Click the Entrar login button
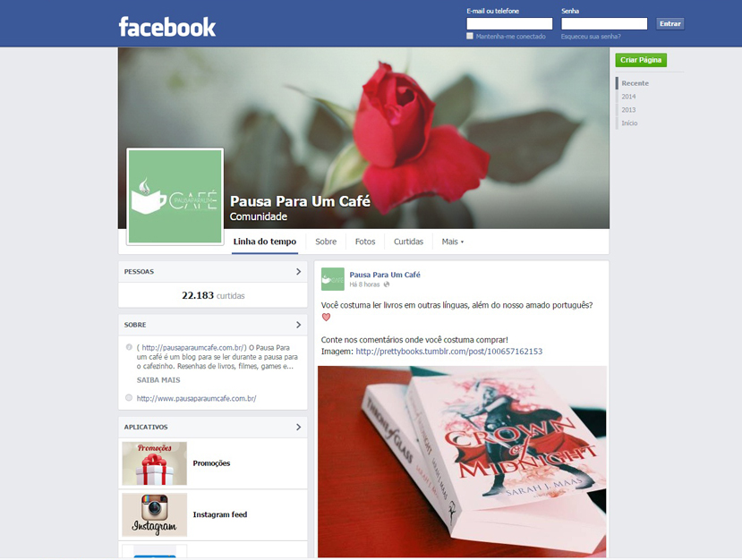This screenshot has width=742, height=560. pyautogui.click(x=670, y=23)
